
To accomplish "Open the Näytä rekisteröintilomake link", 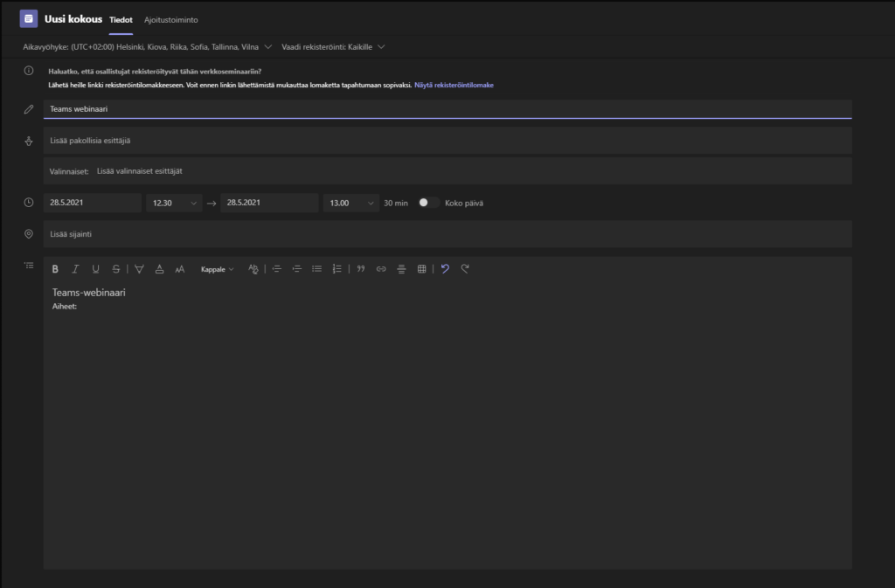I will (x=454, y=85).
